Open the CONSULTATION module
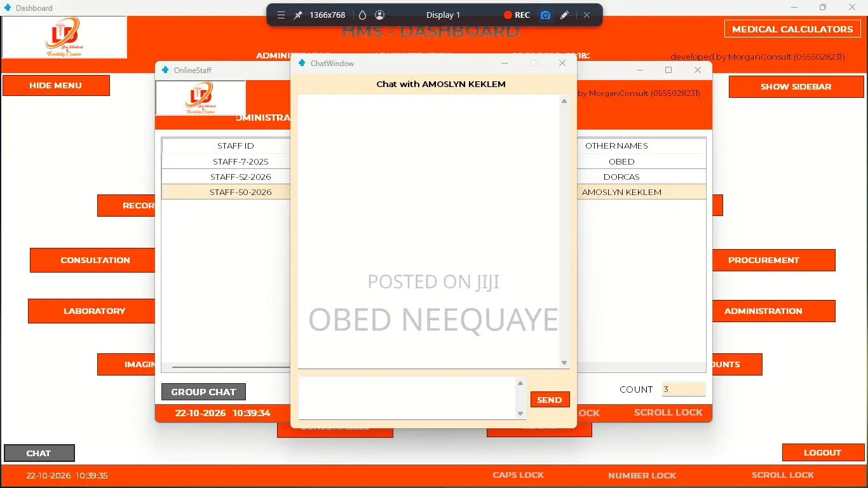This screenshot has width=868, height=488. (x=93, y=260)
